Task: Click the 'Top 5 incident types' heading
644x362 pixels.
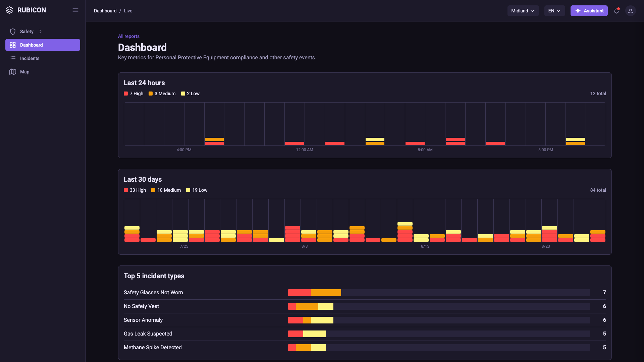Action: (154, 276)
